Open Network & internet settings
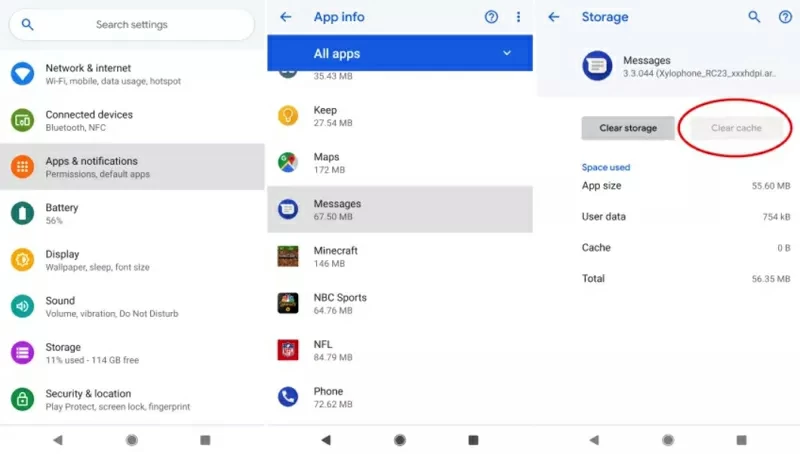 [x=132, y=74]
